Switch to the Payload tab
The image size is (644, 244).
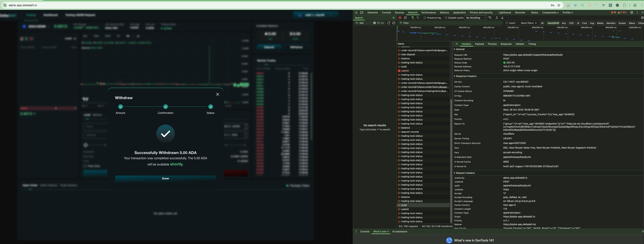tap(479, 44)
